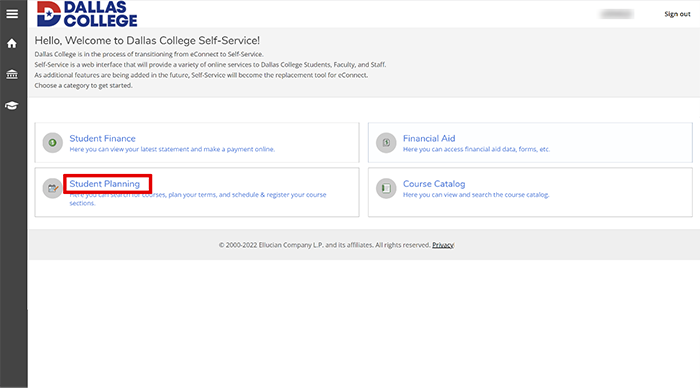This screenshot has height=389, width=700.
Task: Click Sign out at top right
Action: click(677, 14)
